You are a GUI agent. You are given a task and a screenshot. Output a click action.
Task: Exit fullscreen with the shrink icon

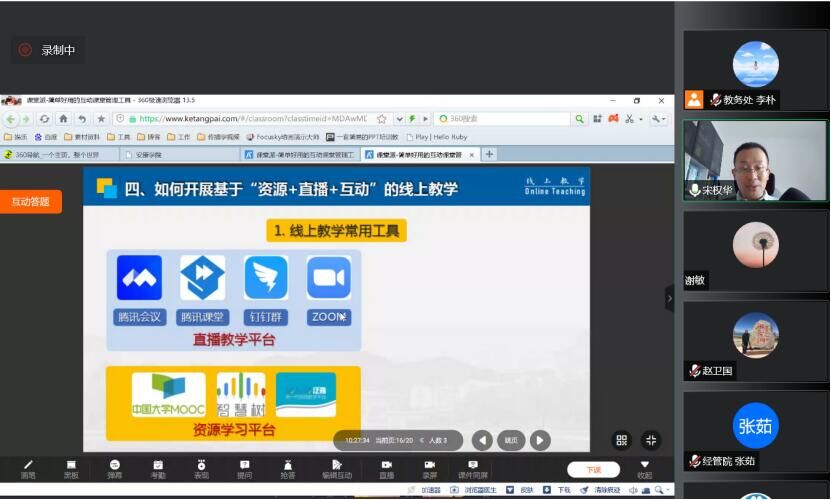651,440
